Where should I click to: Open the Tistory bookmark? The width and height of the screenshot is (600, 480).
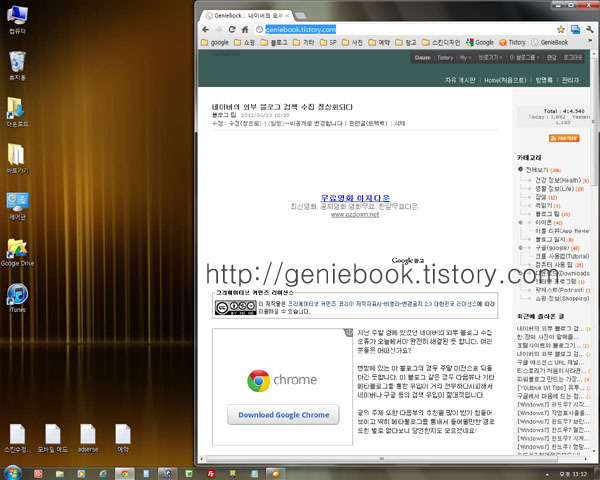[512, 42]
